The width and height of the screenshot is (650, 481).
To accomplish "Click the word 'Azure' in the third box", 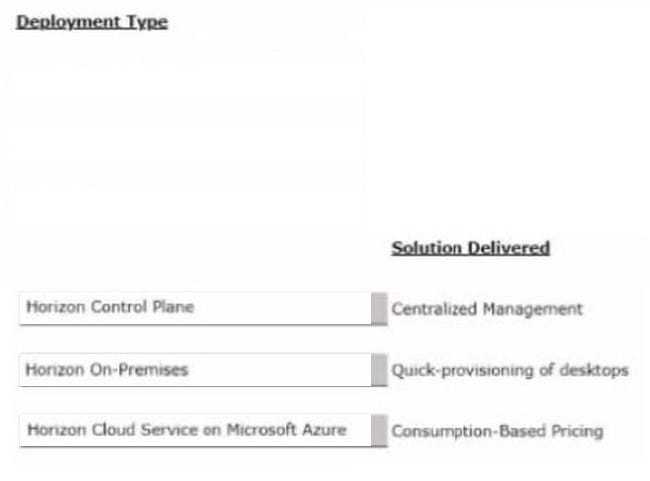I will point(324,430).
